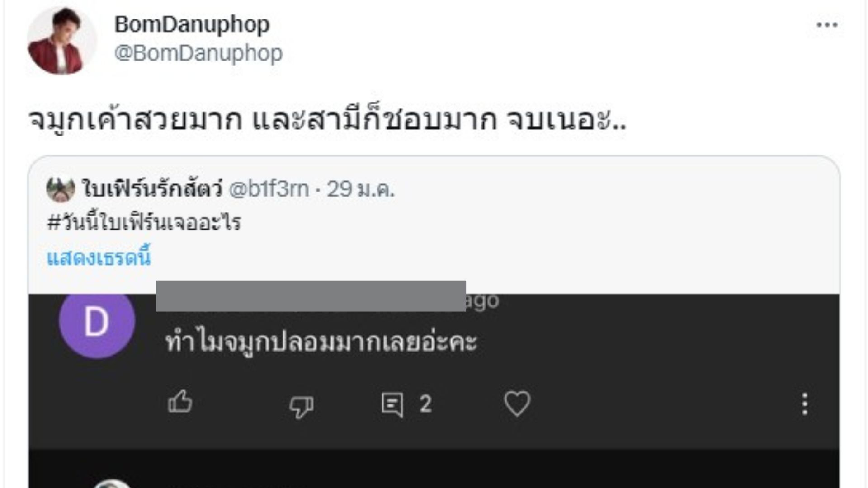Click the 29 ม.ค. date stamp
The image size is (868, 488).
point(361,189)
